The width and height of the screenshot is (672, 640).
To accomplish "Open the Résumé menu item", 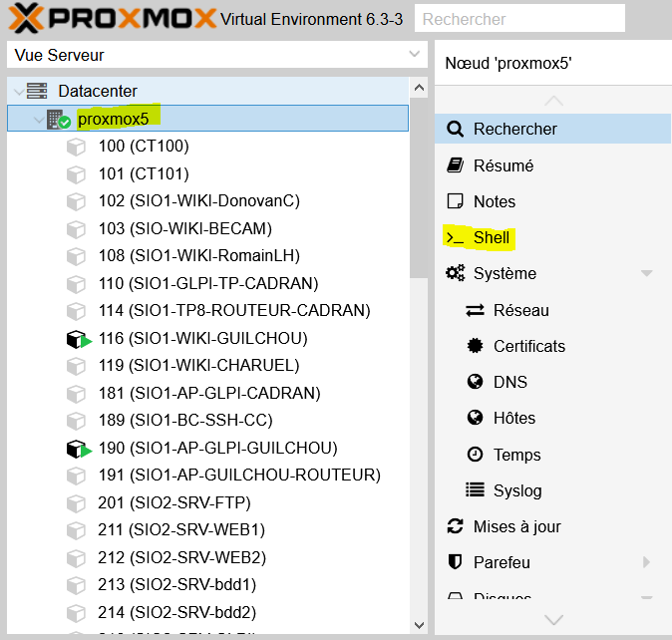I will [x=503, y=165].
